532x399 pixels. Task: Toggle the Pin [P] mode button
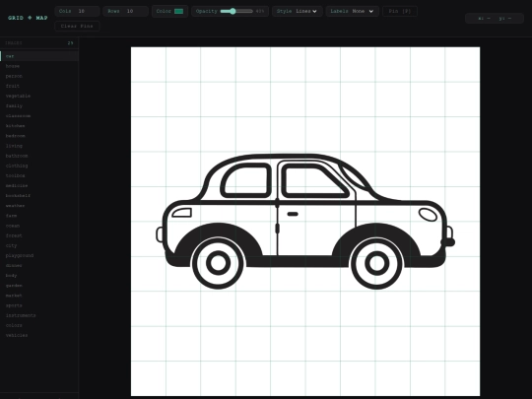(400, 11)
